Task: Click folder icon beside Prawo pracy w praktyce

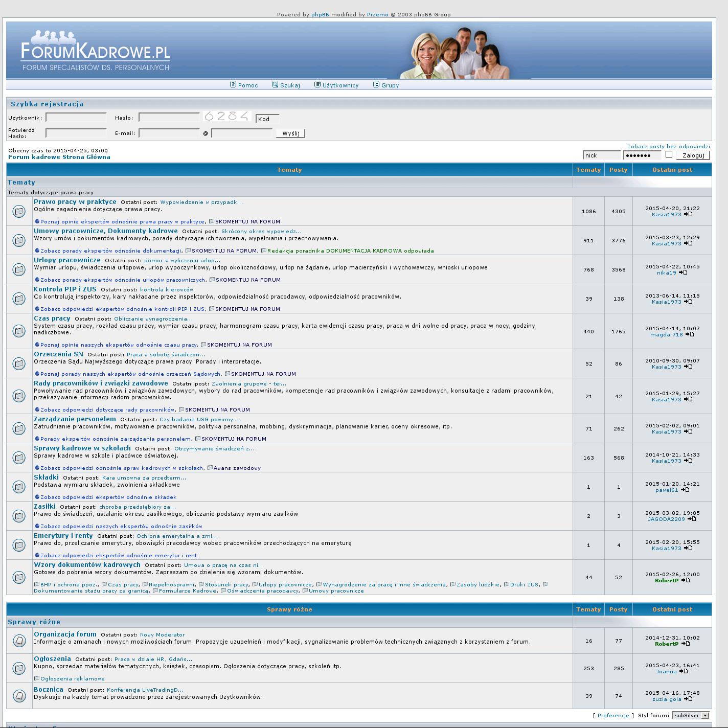Action: (x=19, y=211)
